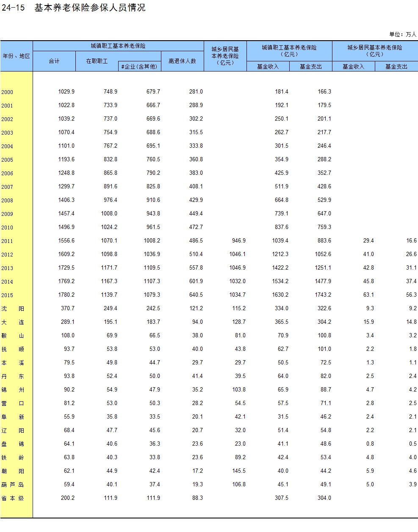Viewport: 418px width, 532px height.
Task: Click the 在职职工 column header
Action: [x=97, y=61]
